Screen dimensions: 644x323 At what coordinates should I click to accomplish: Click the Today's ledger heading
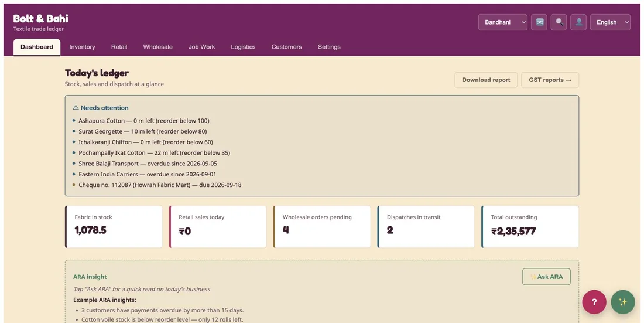point(97,73)
